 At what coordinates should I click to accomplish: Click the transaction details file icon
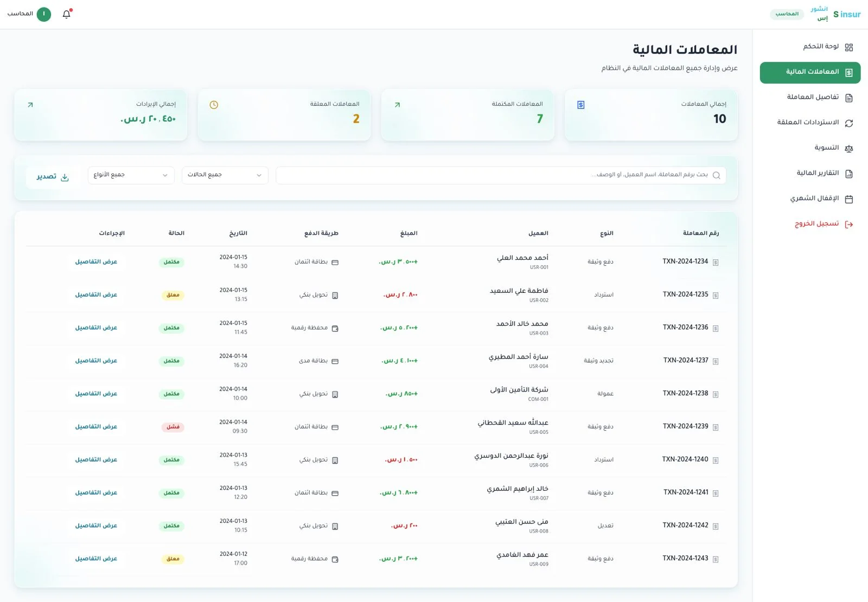[x=849, y=98]
